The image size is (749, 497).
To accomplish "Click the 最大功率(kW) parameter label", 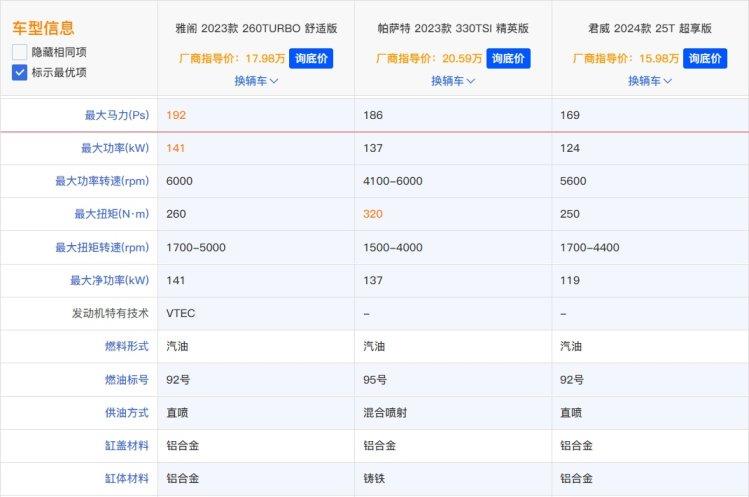I will pyautogui.click(x=115, y=148).
